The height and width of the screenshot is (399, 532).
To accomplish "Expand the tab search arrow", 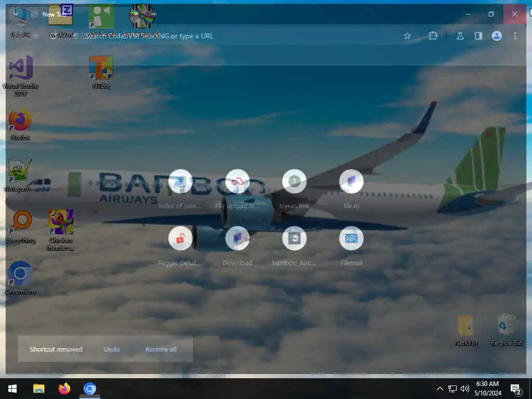I will click(x=15, y=14).
